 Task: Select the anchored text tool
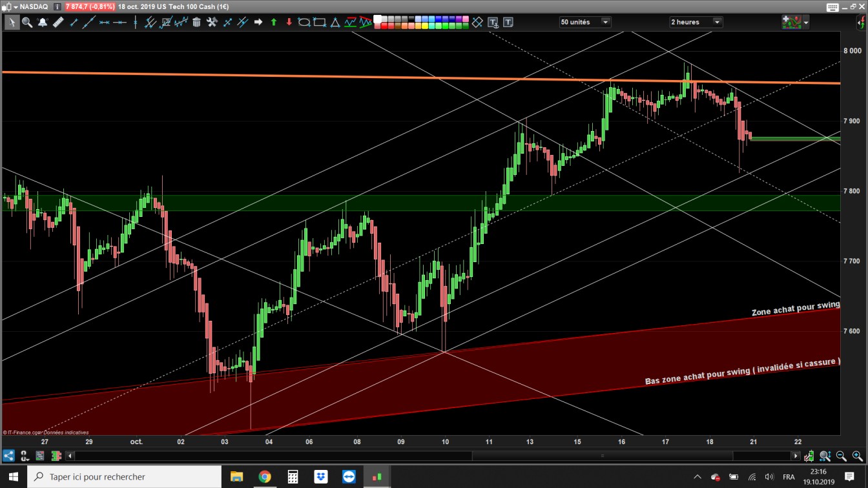(x=493, y=22)
